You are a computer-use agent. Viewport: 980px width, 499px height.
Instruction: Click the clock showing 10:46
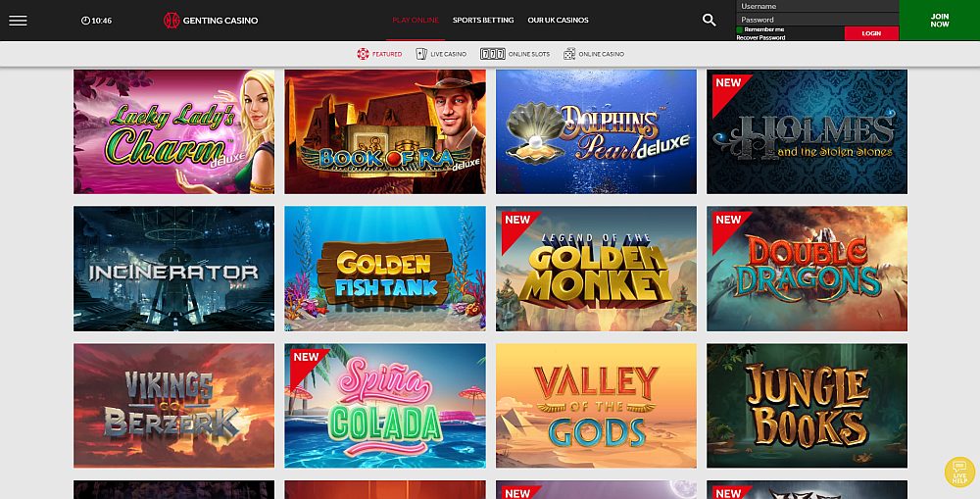click(96, 21)
